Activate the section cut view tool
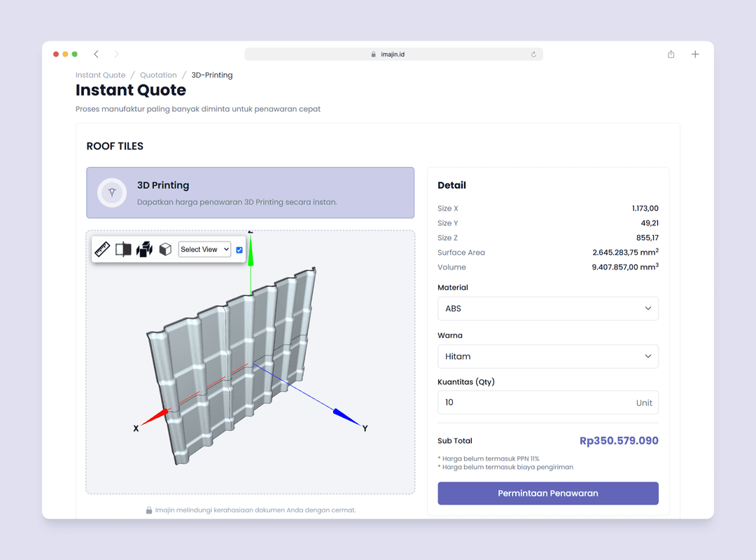This screenshot has width=756, height=560. click(123, 249)
